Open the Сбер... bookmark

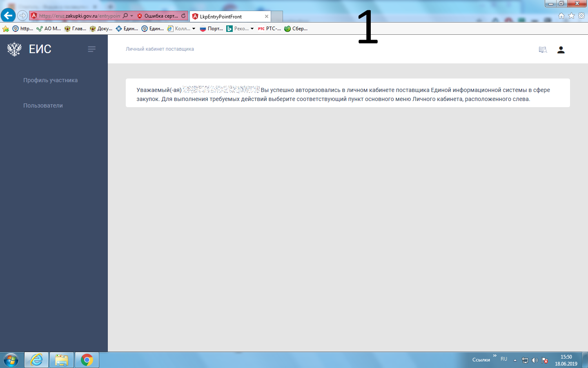296,29
